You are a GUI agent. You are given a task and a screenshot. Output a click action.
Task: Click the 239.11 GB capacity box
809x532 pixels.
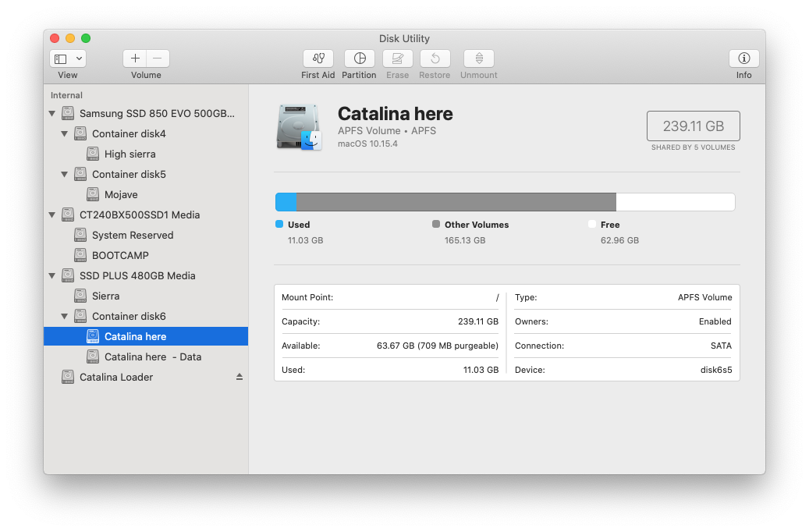(x=693, y=126)
